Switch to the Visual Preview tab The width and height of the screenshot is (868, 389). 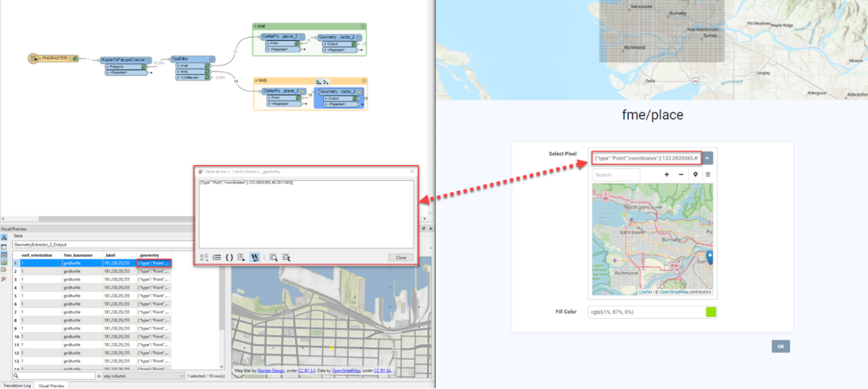(x=51, y=386)
